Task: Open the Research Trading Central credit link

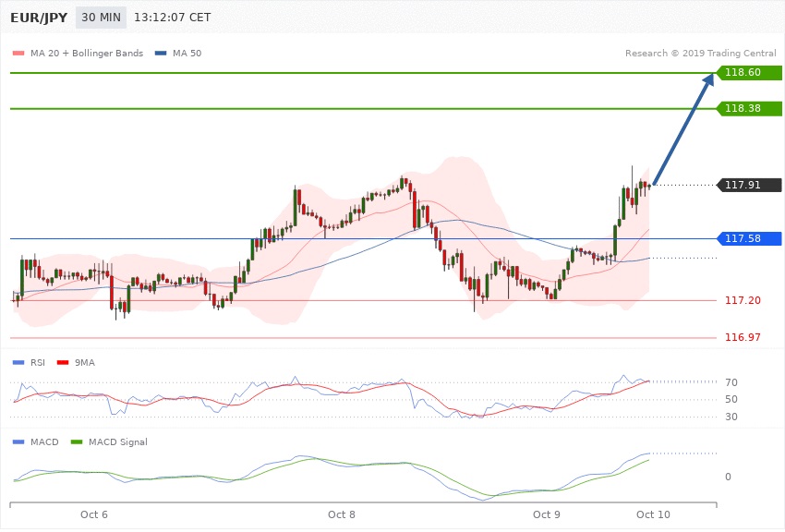Action: tap(700, 53)
